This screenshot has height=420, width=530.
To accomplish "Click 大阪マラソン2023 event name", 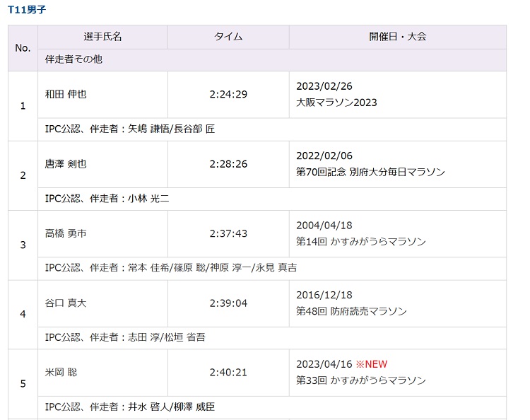I will point(337,103).
